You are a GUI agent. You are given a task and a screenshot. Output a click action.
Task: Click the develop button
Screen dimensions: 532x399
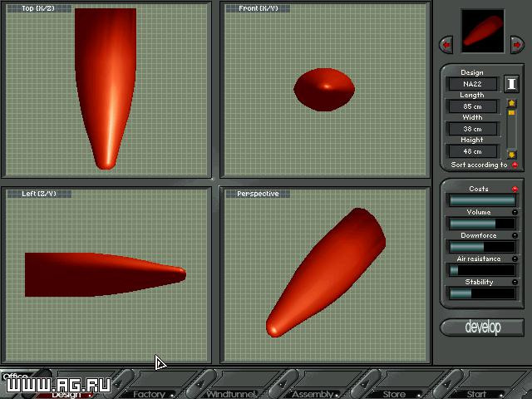click(482, 327)
